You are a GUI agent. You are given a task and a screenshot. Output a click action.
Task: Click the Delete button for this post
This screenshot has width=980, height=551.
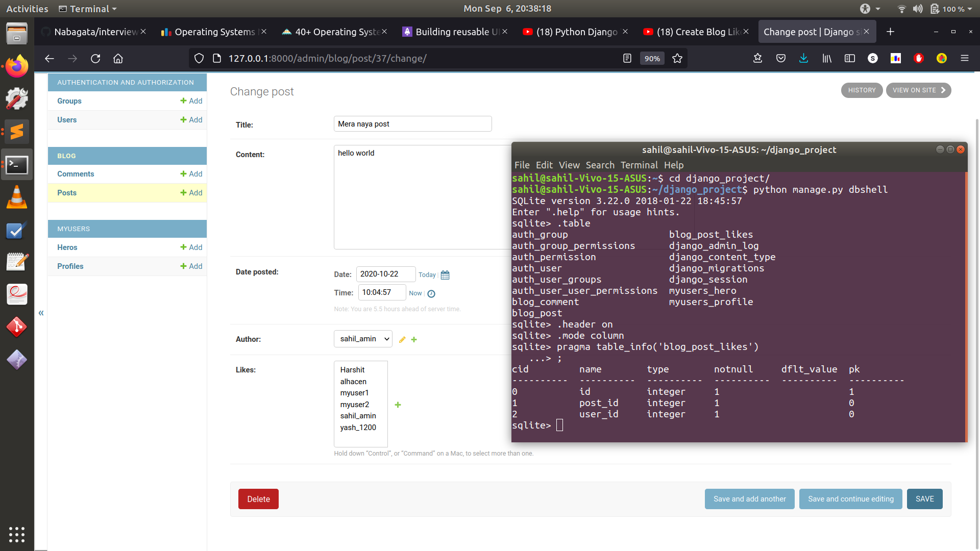(x=258, y=498)
